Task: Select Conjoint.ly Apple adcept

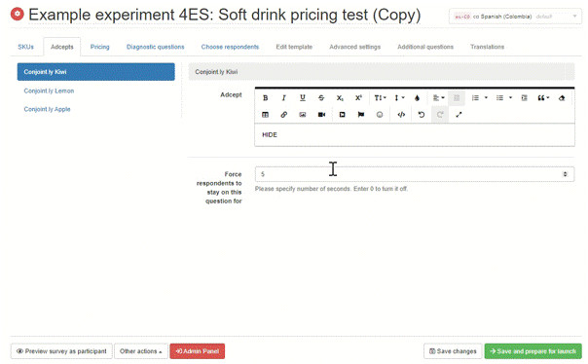Action: pyautogui.click(x=47, y=109)
